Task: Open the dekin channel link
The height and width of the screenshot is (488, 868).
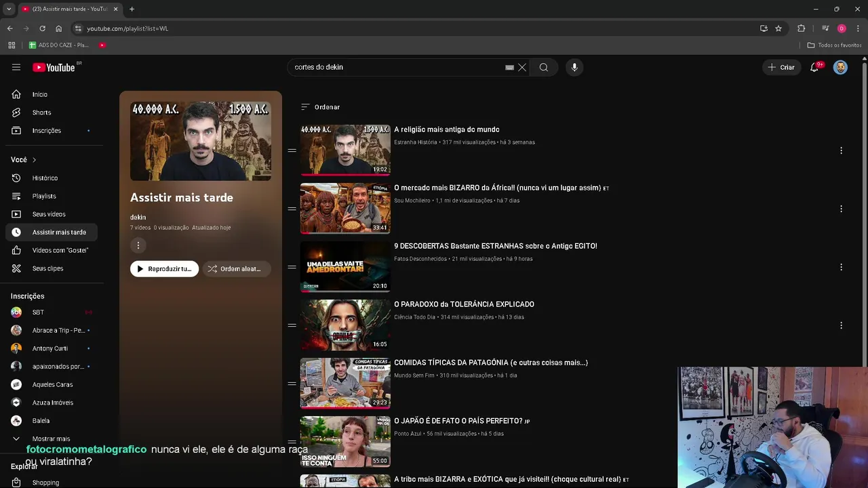Action: (x=138, y=218)
